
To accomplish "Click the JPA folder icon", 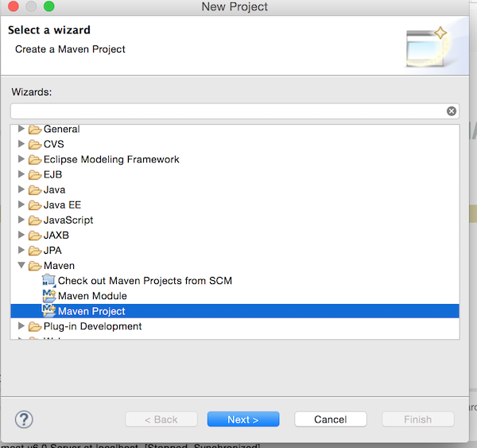I will (x=35, y=251).
